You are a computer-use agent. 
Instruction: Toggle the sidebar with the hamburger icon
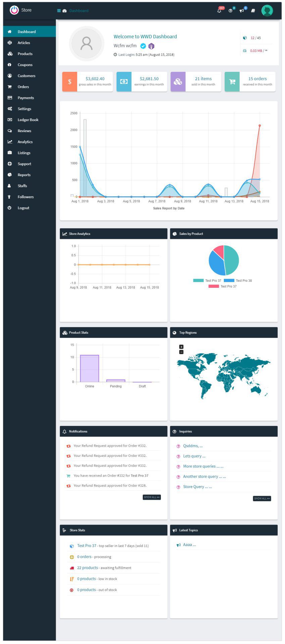(59, 11)
